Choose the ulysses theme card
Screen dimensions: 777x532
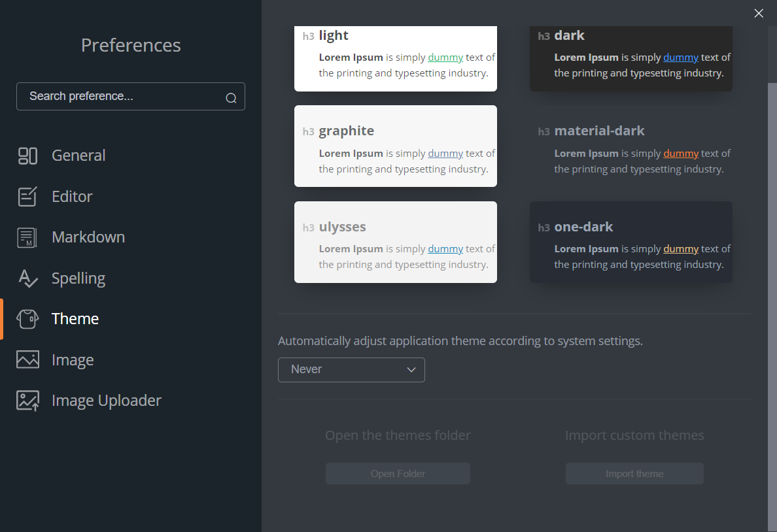(x=396, y=242)
